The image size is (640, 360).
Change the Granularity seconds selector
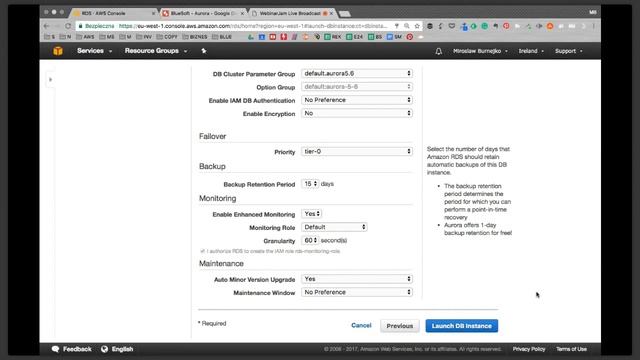(310, 240)
